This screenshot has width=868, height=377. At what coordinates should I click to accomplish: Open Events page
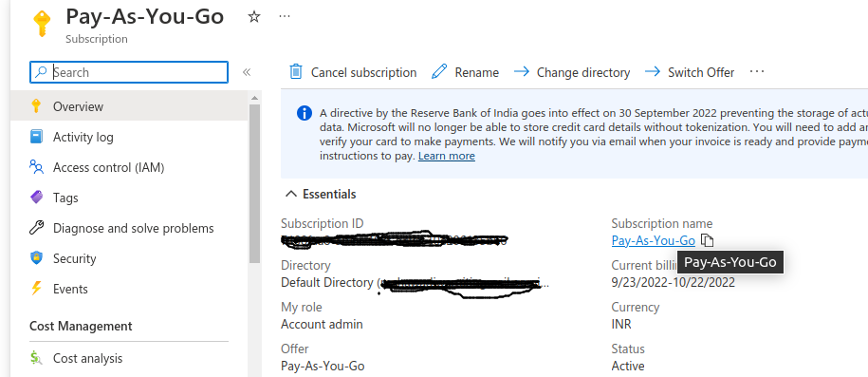tap(129, 289)
